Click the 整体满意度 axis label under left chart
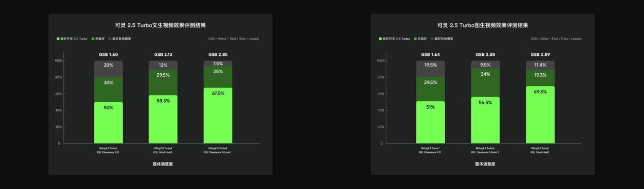Screen dimensions: 644x189 [x=163, y=164]
